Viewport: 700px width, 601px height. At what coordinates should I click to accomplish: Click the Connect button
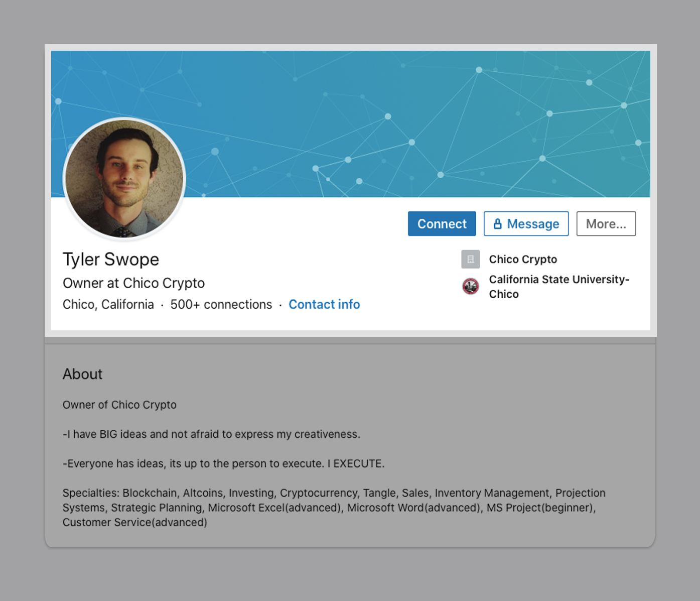tap(442, 223)
